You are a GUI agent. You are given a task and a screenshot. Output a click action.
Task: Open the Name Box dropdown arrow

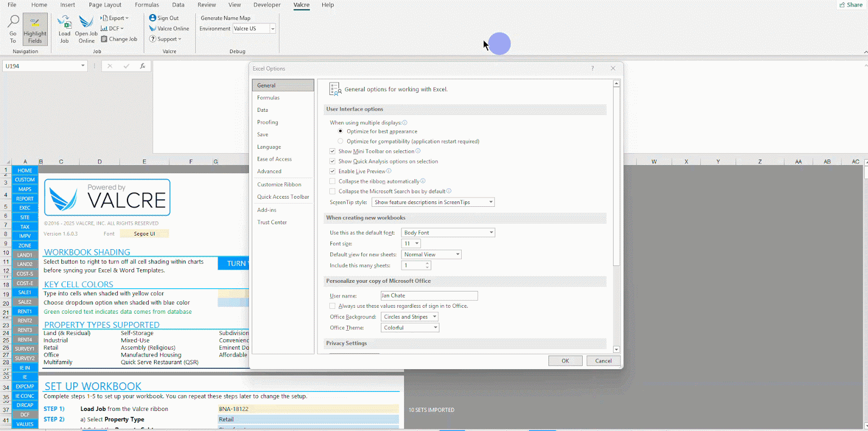[x=83, y=66]
